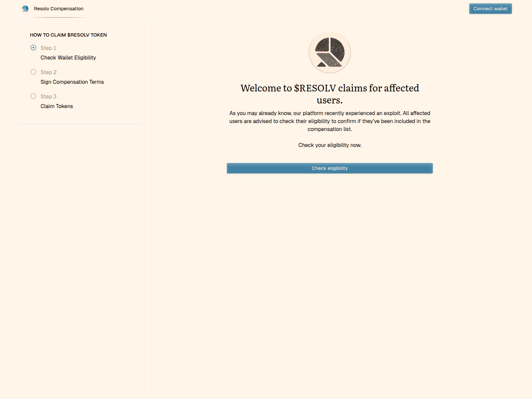
Task: Click the Resolv Compensation title text
Action: point(59,9)
